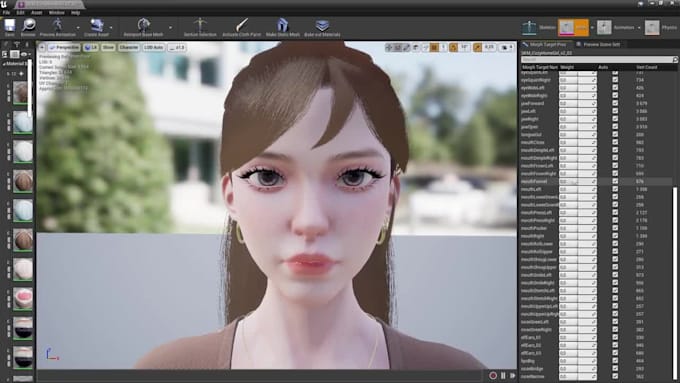Open Reimport Base Mesh dropdown arrow
The width and height of the screenshot is (680, 383).
coord(170,27)
